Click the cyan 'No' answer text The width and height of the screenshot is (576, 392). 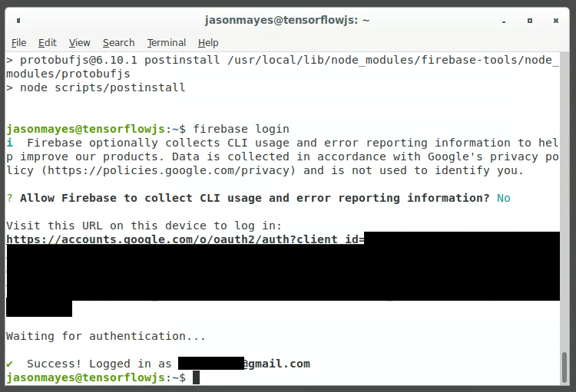coord(503,198)
